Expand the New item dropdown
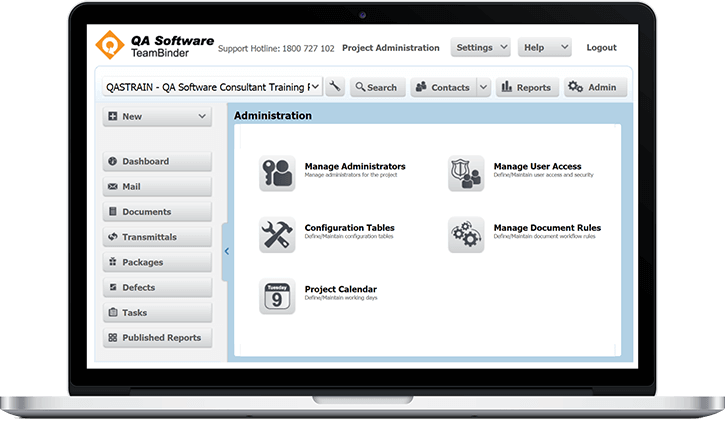The height and width of the screenshot is (435, 725). [158, 117]
